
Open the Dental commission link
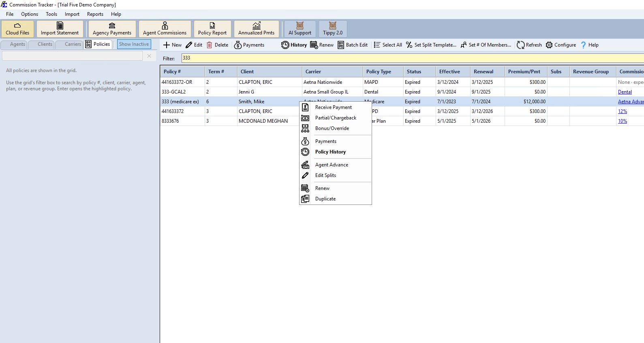pos(625,92)
